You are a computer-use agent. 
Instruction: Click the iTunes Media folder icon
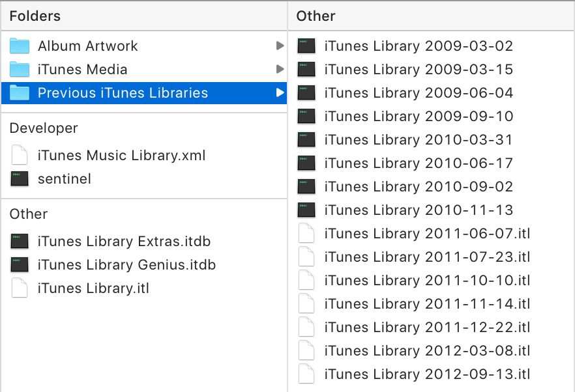point(20,70)
